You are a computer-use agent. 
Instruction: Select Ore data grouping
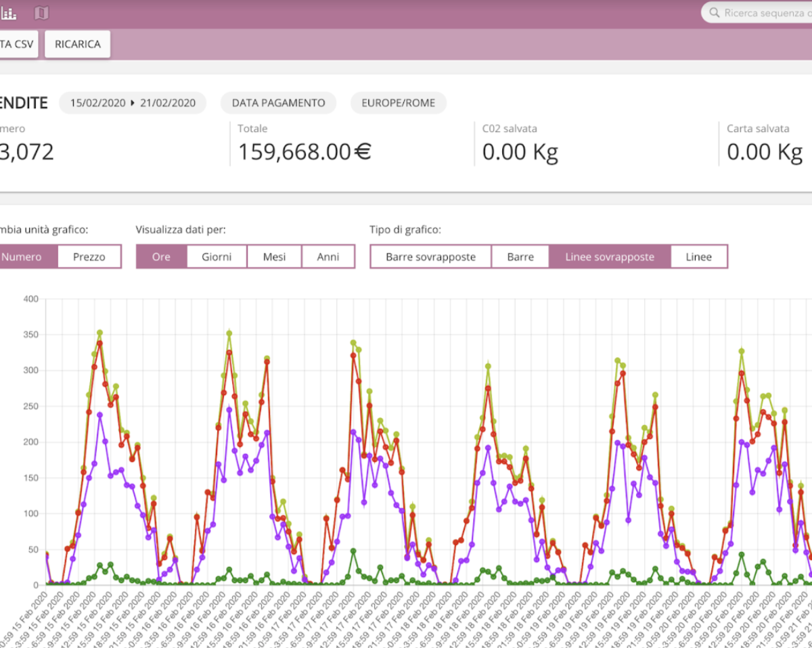[161, 257]
